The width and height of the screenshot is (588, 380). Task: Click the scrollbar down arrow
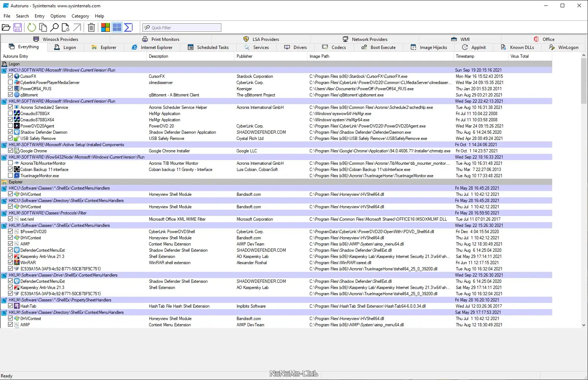(584, 325)
